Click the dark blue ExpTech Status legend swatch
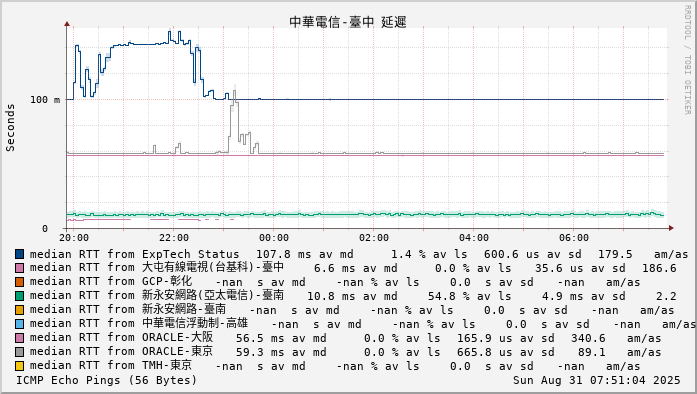This screenshot has width=697, height=394. pyautogui.click(x=20, y=254)
